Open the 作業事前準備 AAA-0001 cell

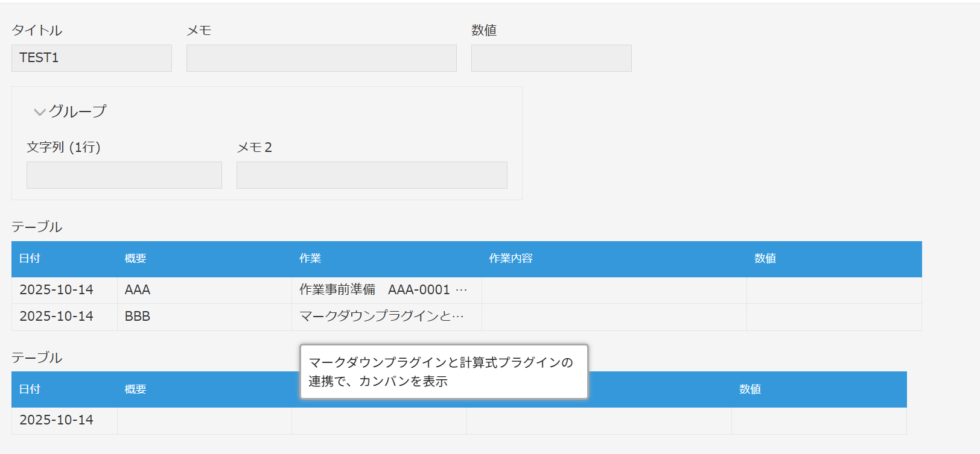(383, 290)
